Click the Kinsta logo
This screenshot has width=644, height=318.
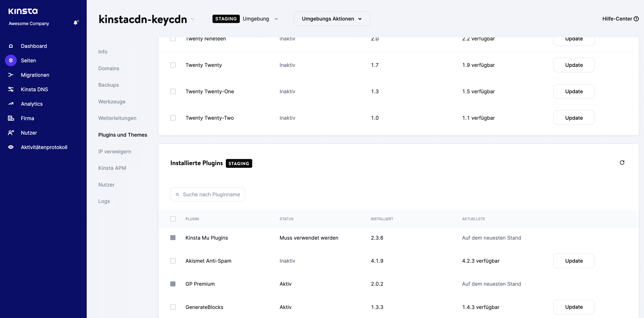pos(23,11)
